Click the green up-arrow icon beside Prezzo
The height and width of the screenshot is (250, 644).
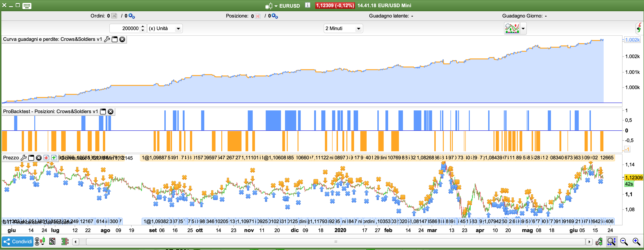[54, 158]
